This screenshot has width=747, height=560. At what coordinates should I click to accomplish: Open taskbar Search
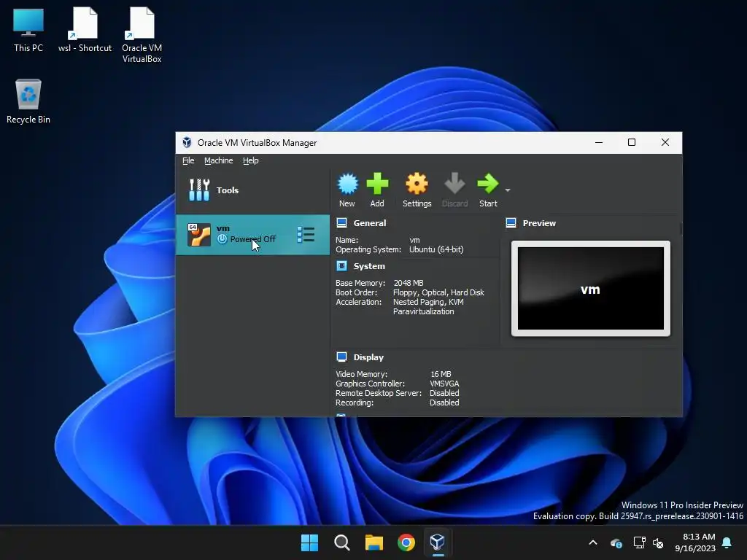342,542
